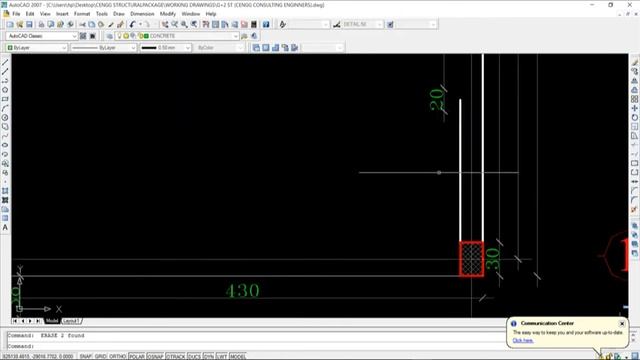The image size is (640, 360).
Task: Toggle GRID display in status bar
Action: [101, 356]
